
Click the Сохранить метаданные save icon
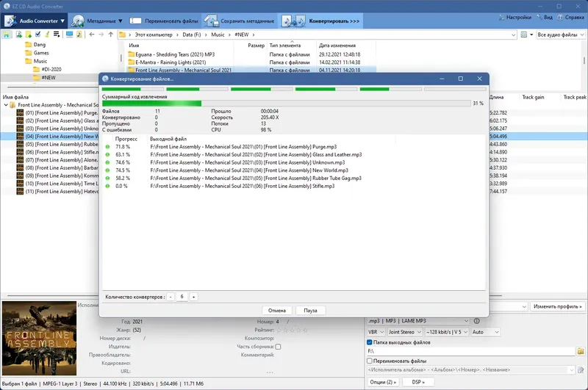(x=211, y=21)
